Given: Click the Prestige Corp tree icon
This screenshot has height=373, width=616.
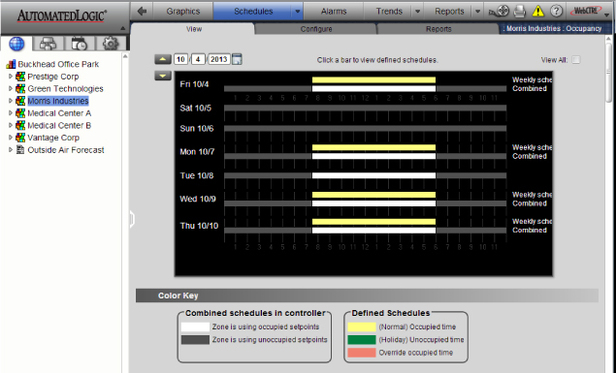Looking at the screenshot, I should (x=20, y=76).
